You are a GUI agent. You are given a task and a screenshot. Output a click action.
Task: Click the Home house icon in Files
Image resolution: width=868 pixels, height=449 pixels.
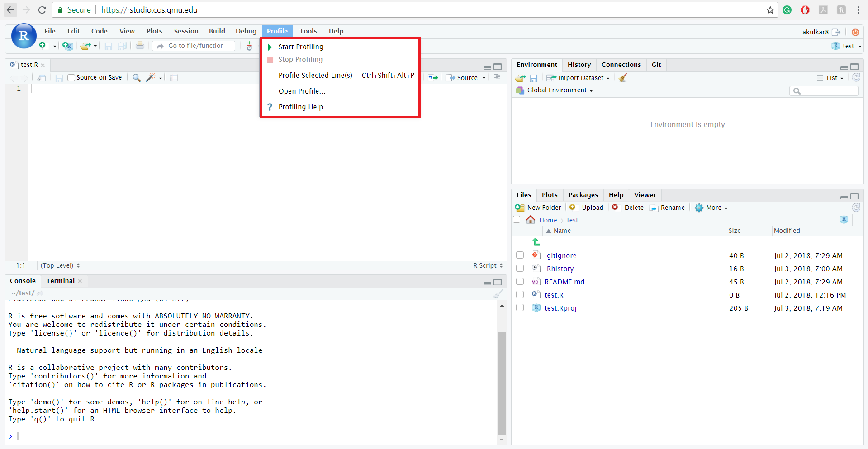click(531, 220)
